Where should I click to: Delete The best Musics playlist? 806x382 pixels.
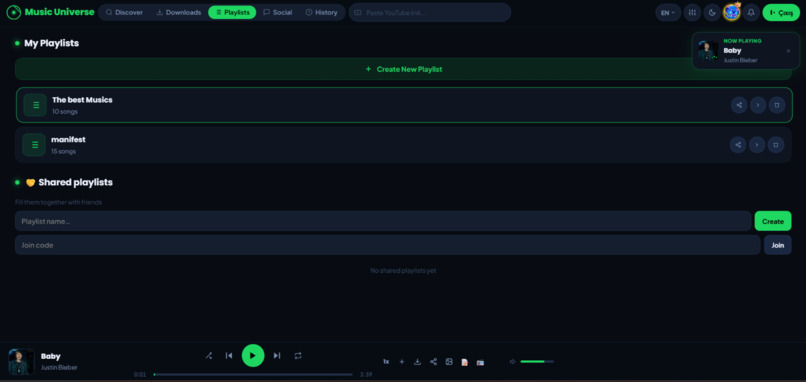pos(777,105)
